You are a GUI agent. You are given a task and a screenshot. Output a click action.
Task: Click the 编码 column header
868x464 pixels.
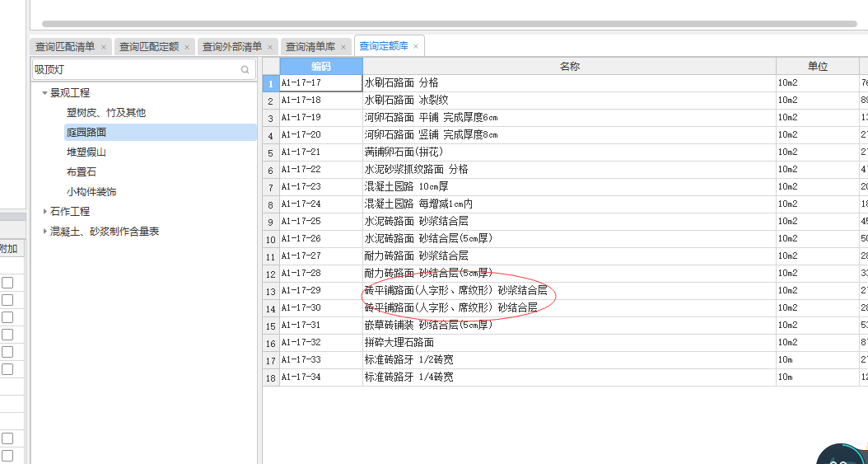(x=321, y=66)
